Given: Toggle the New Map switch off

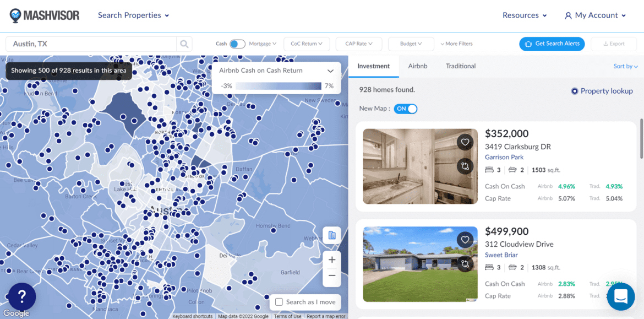Looking at the screenshot, I should pos(406,109).
